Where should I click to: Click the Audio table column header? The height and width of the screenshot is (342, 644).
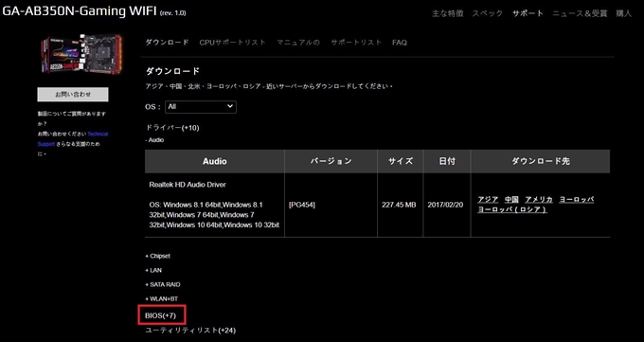(x=214, y=162)
